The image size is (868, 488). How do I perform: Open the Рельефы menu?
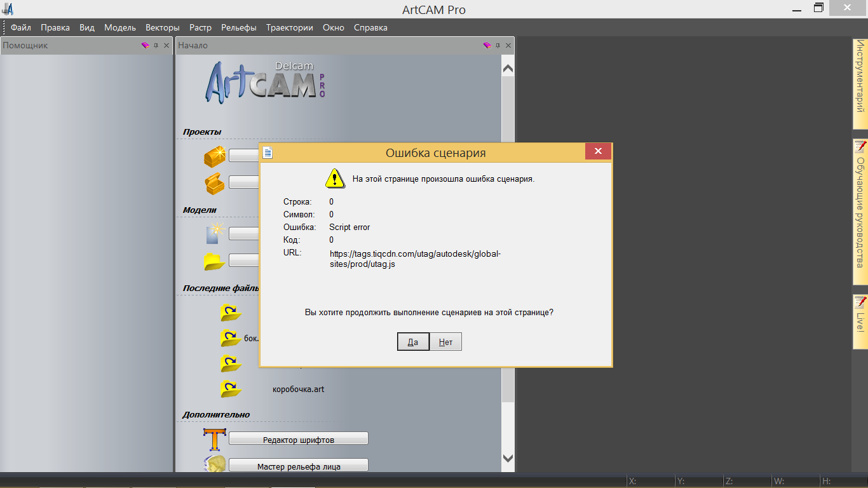pos(239,27)
